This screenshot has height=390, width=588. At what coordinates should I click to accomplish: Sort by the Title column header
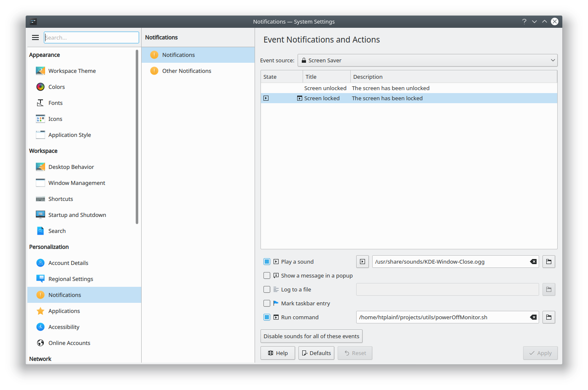(327, 77)
